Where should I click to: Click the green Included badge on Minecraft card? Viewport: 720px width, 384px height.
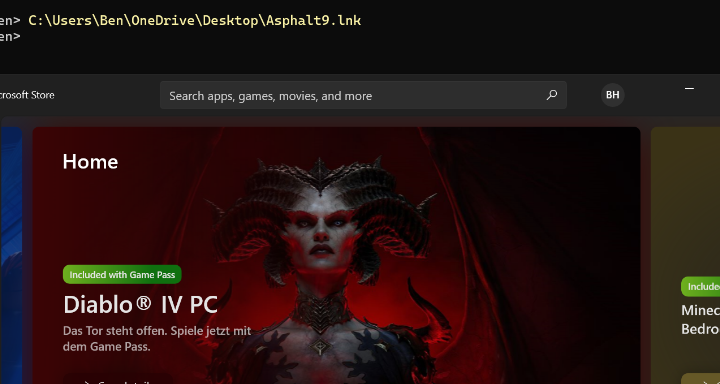701,287
